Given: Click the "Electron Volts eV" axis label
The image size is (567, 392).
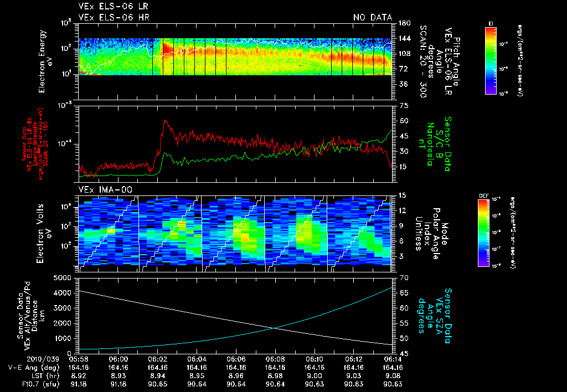Looking at the screenshot, I should click(43, 234).
